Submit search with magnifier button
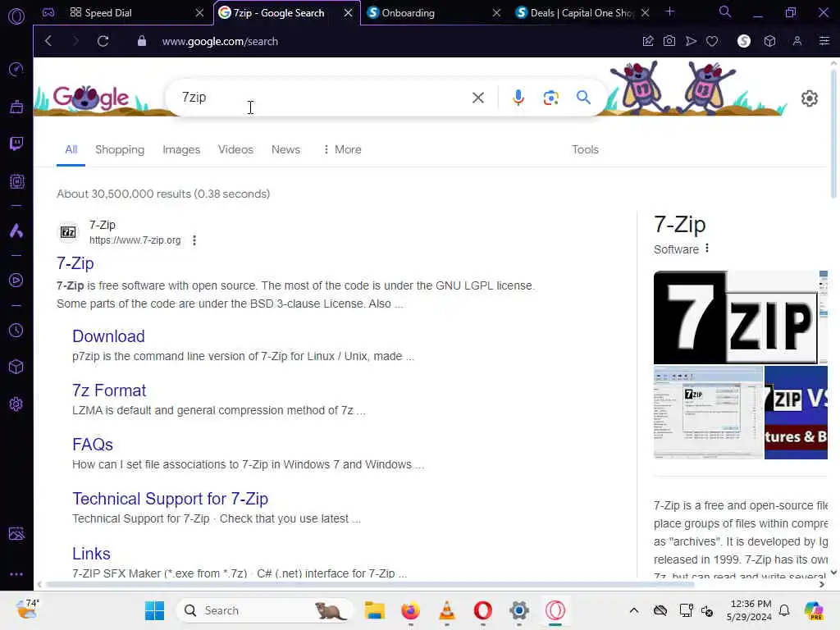This screenshot has width=840, height=630. tap(583, 98)
